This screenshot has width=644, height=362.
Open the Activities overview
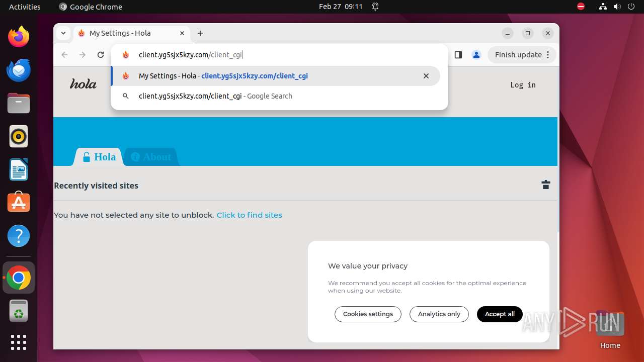(x=25, y=7)
